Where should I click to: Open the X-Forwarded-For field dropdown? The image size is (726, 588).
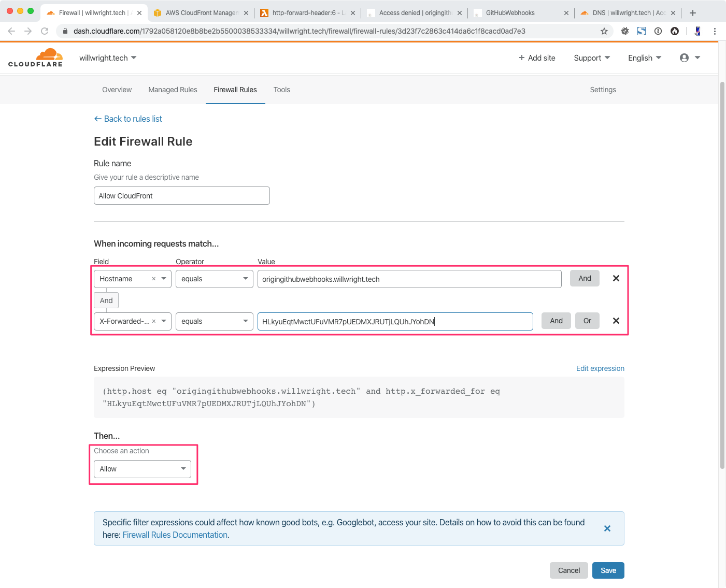164,321
